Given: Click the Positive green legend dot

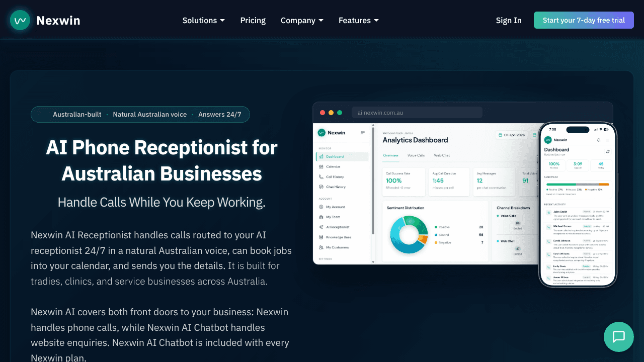Looking at the screenshot, I should [x=435, y=227].
